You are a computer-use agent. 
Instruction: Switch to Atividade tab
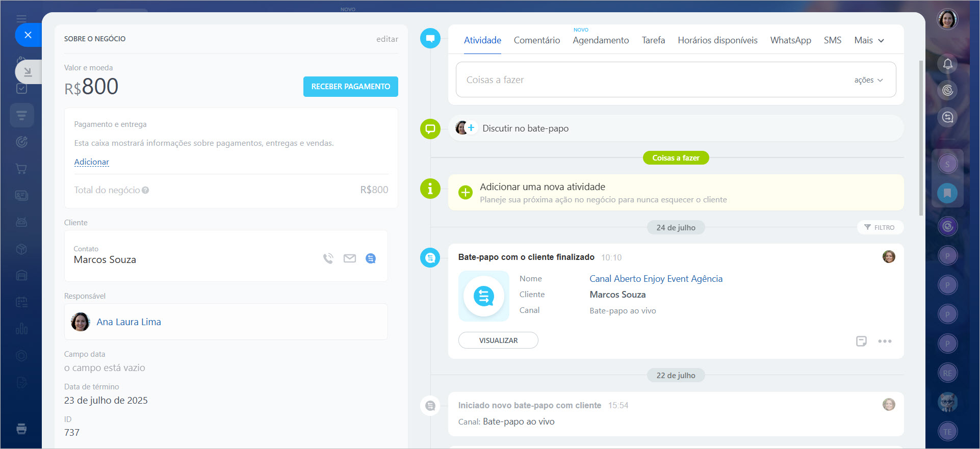482,40
